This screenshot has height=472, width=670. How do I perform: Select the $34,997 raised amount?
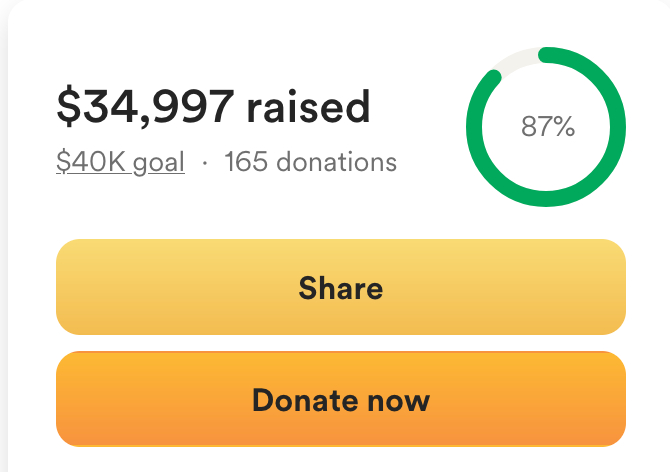tap(213, 108)
